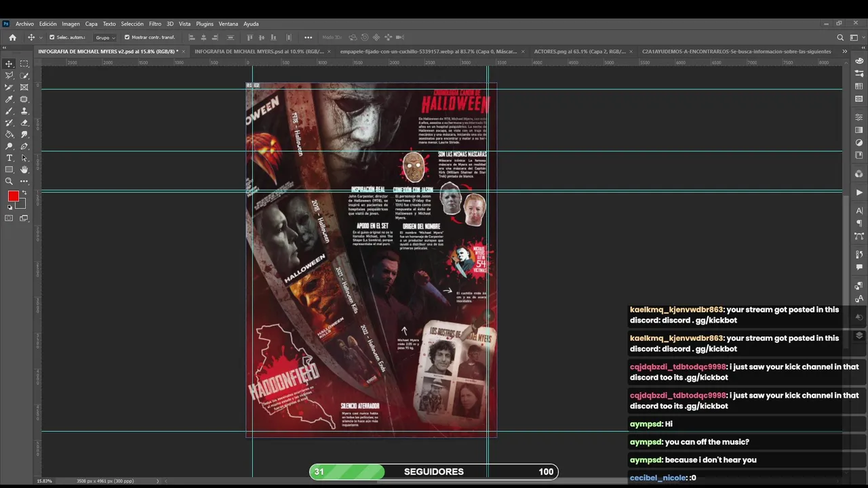Open the status bar info arrow

coord(158,481)
